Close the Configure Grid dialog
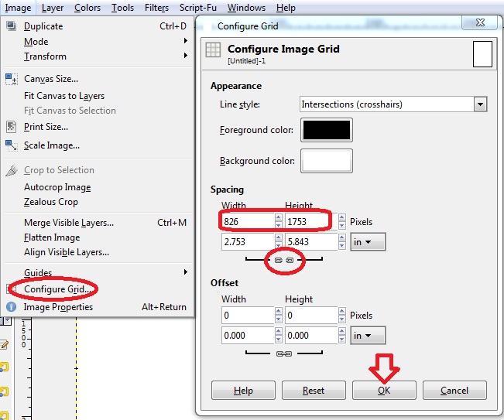Screen dimensions: 504x420 tap(480, 22)
